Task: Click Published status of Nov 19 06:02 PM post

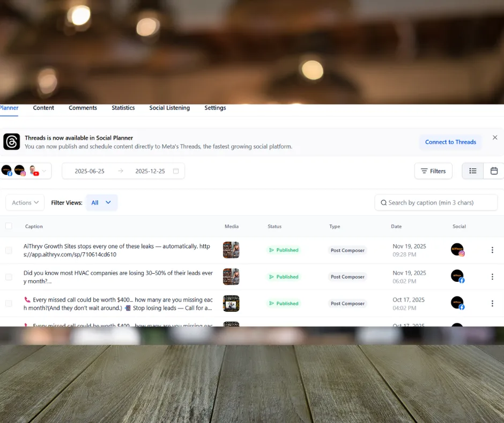Action: tap(284, 276)
